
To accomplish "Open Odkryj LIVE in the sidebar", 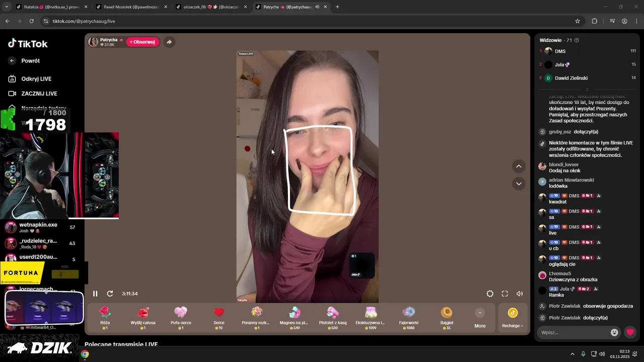I will click(x=30, y=79).
